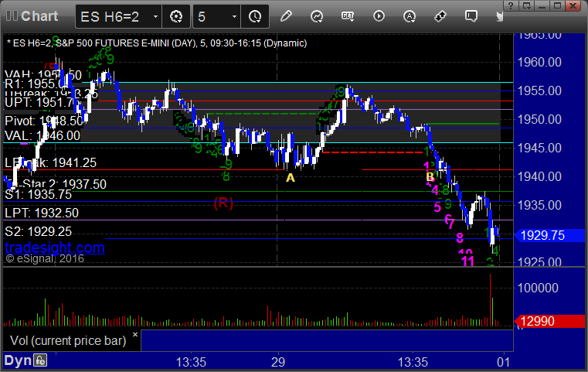Click the Dyn scaling label
This screenshot has height=372, width=588.
[18, 360]
